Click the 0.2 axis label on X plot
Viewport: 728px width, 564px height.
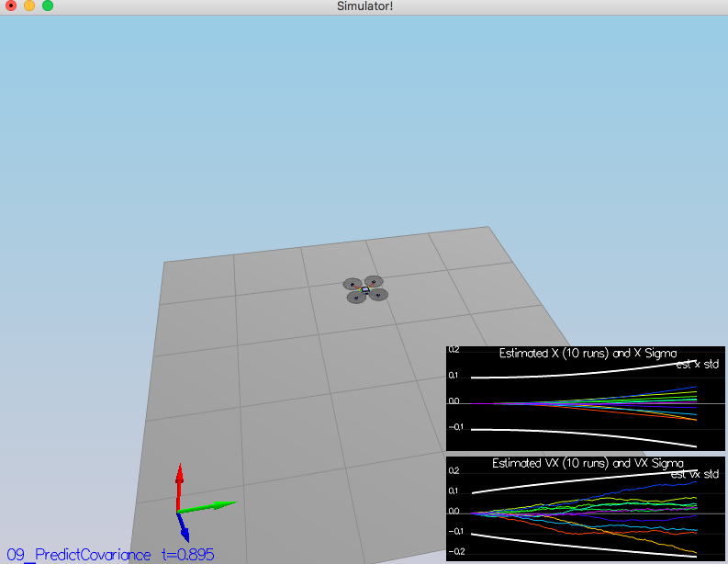coord(454,350)
